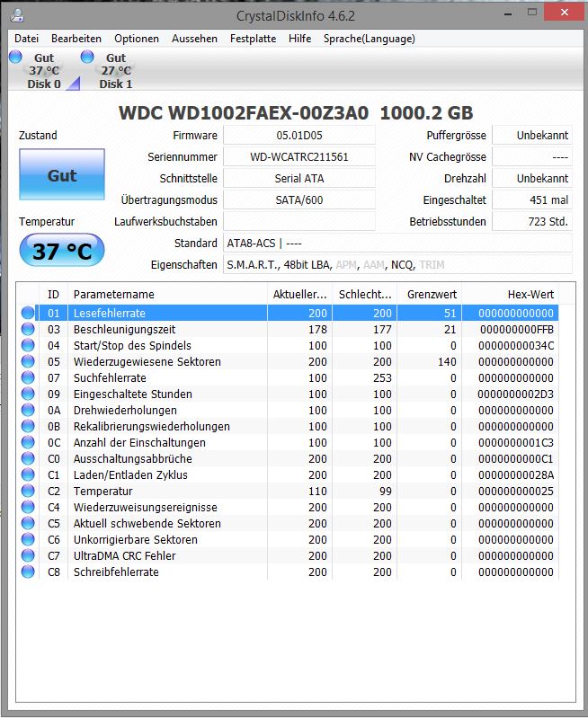Click the status orb for Drehwiederholungen row
The height and width of the screenshot is (718, 588).
pos(28,410)
